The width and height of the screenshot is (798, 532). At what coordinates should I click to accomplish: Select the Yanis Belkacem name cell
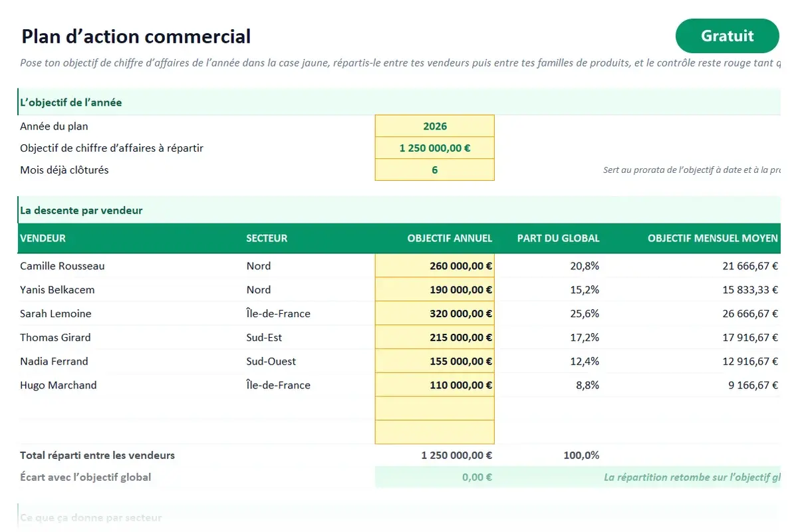tap(57, 290)
